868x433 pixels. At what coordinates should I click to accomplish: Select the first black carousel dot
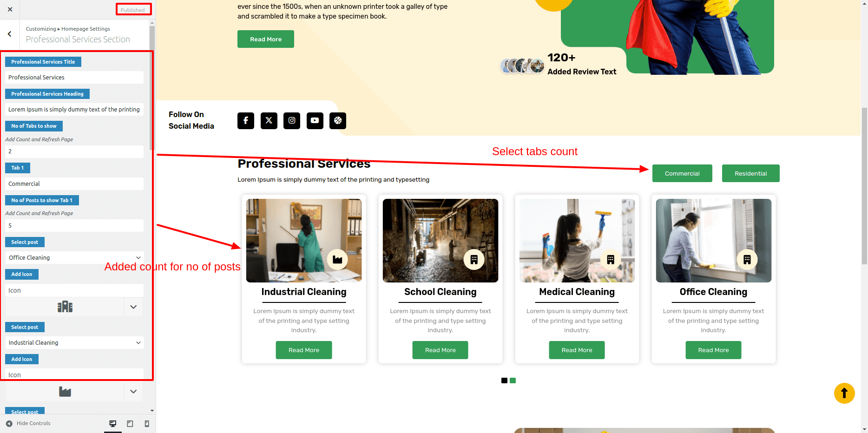pyautogui.click(x=504, y=381)
